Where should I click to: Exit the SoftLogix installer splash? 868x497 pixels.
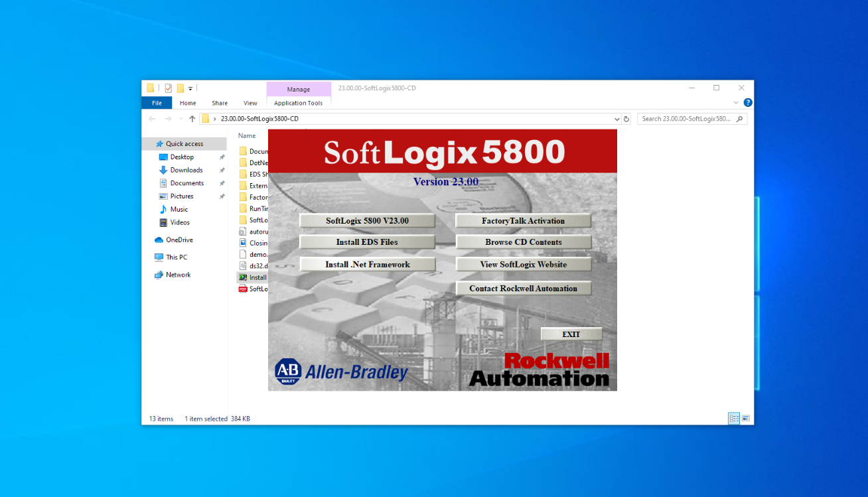click(571, 334)
